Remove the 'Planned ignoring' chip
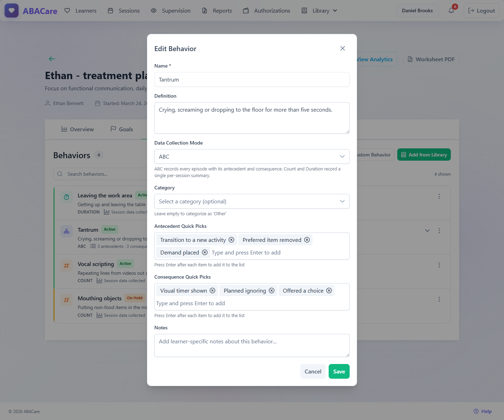The image size is (504, 420). pos(272,290)
